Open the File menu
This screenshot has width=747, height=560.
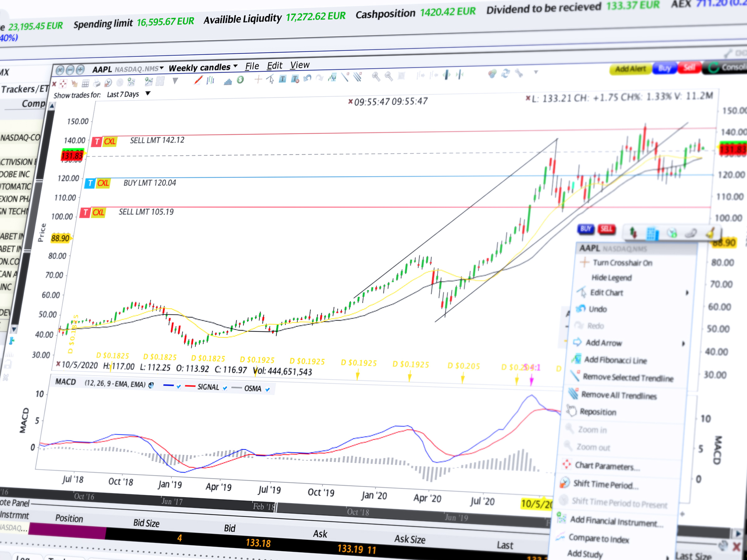point(252,66)
